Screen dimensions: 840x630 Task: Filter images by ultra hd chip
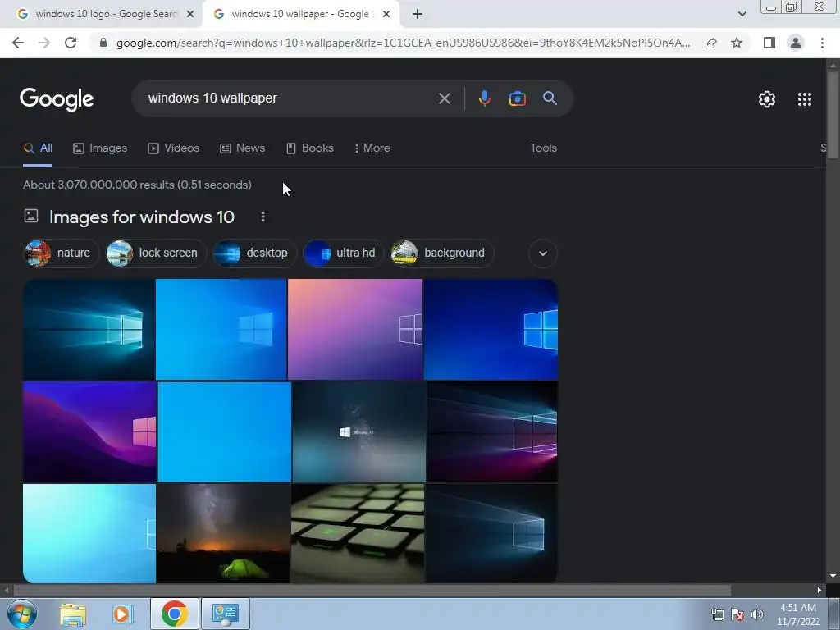(344, 253)
